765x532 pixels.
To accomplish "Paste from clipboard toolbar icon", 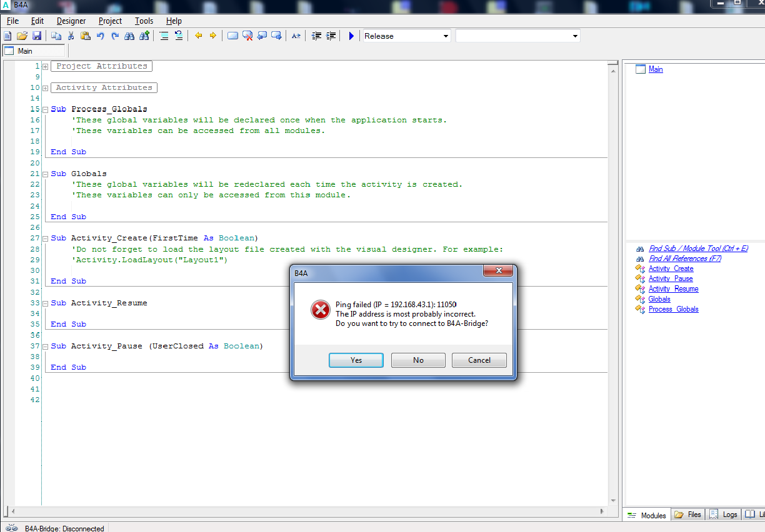I will click(x=86, y=36).
